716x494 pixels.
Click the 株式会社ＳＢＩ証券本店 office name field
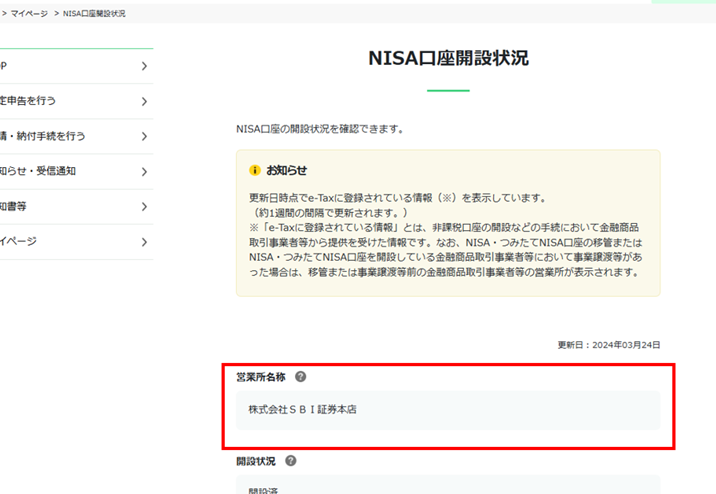(x=447, y=410)
